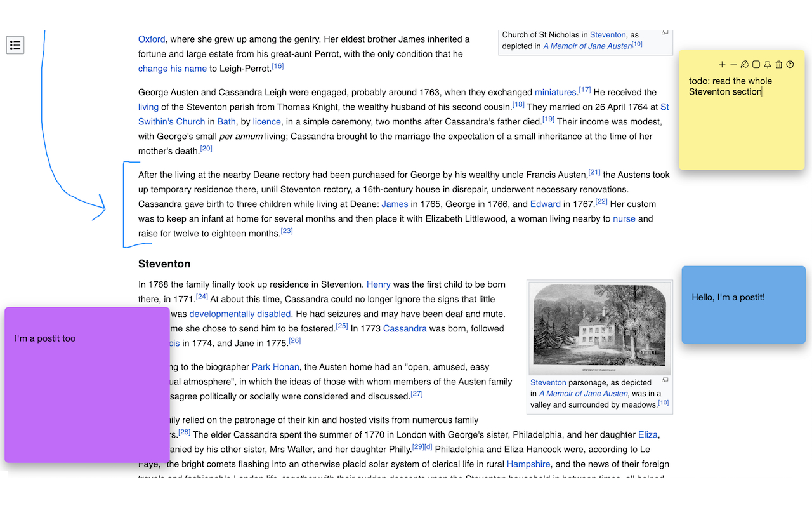
Task: Jump to footnote [25]
Action: 342,326
